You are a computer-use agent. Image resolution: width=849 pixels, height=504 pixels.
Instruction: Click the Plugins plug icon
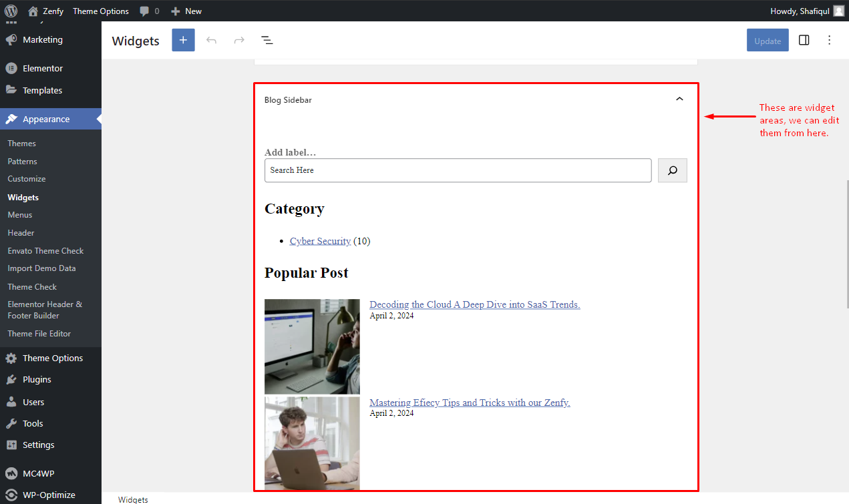(x=11, y=380)
